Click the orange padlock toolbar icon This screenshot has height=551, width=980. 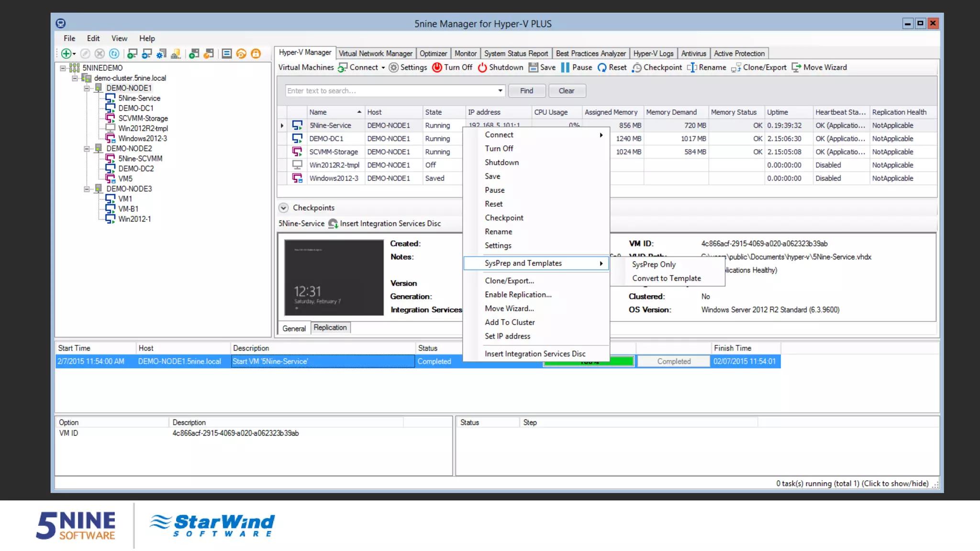point(256,54)
